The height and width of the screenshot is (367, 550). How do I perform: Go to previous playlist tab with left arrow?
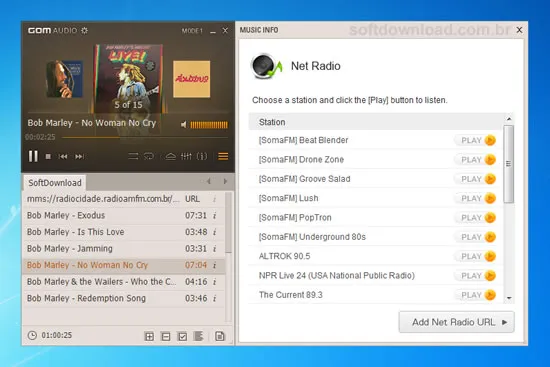(x=209, y=181)
